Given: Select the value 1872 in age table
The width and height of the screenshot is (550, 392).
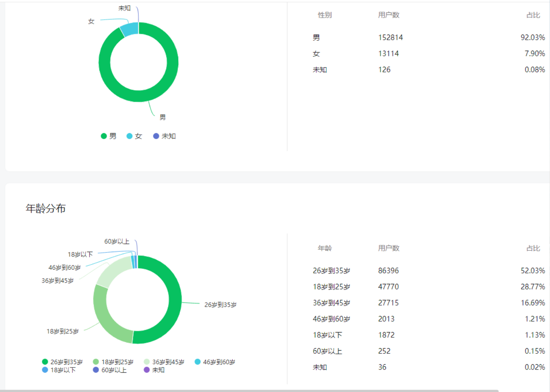Looking at the screenshot, I should point(386,335).
